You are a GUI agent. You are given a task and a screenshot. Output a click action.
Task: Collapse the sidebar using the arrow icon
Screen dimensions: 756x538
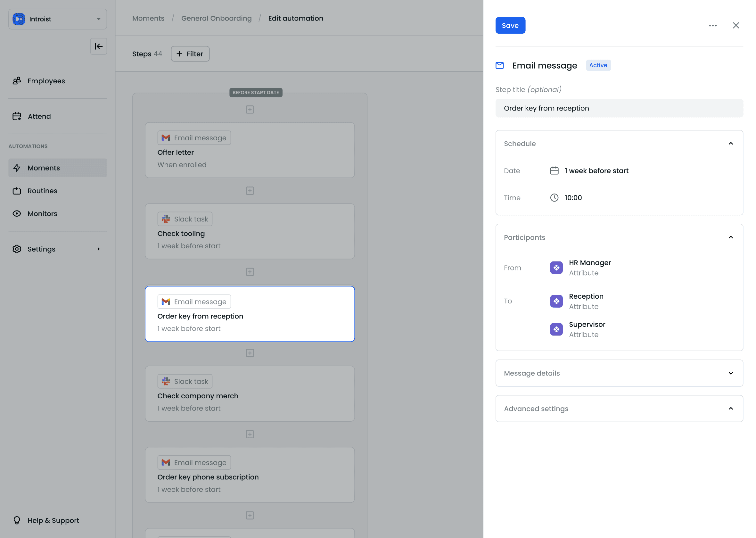99,46
